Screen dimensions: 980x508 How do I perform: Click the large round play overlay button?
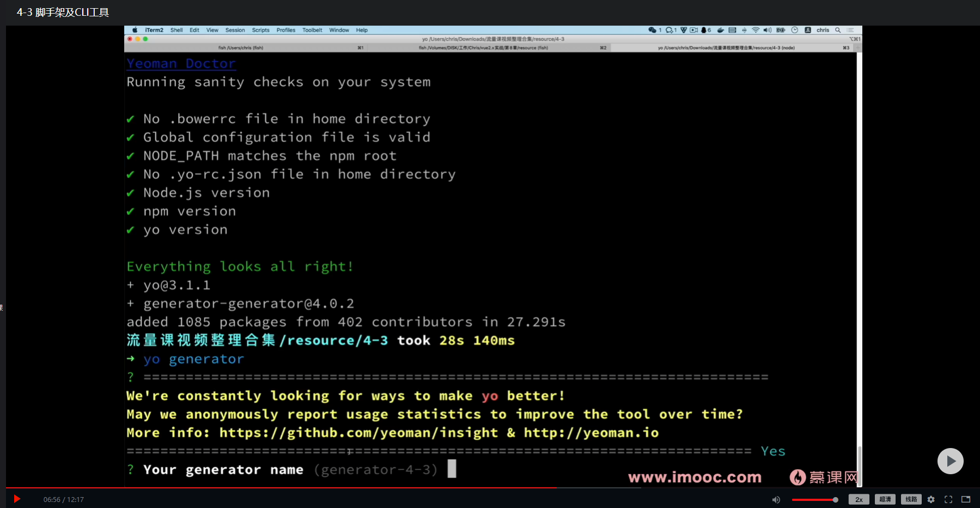(x=950, y=461)
